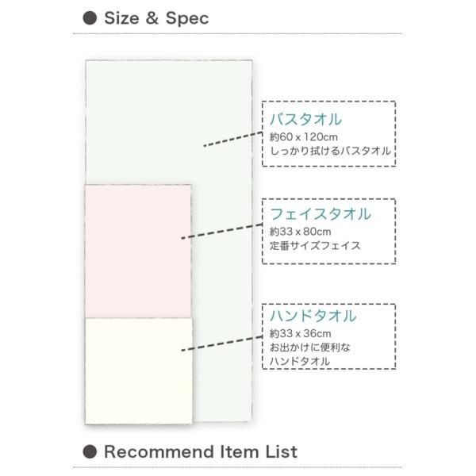Click the バスタオル title text
Image resolution: width=476 pixels, height=476 pixels.
[x=305, y=119]
